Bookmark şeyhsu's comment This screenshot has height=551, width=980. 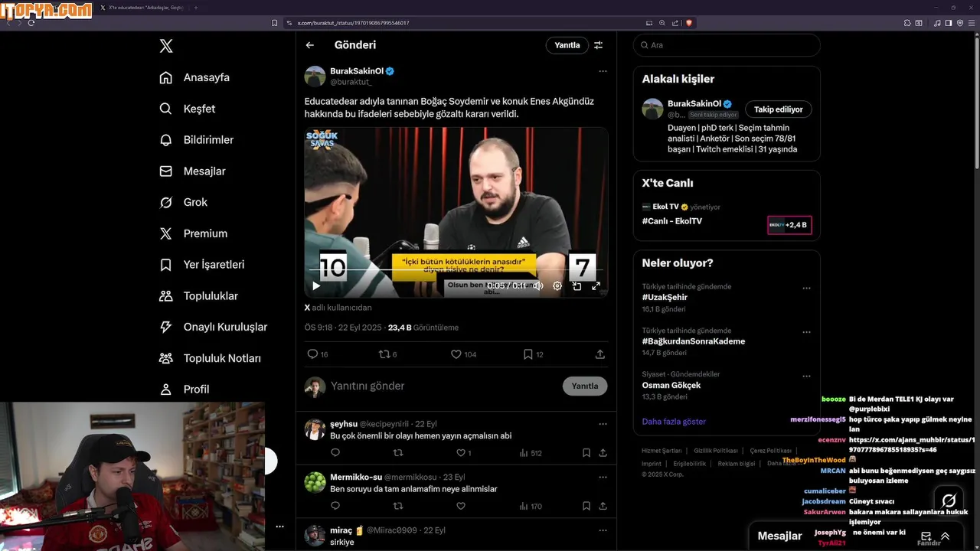[x=586, y=453]
